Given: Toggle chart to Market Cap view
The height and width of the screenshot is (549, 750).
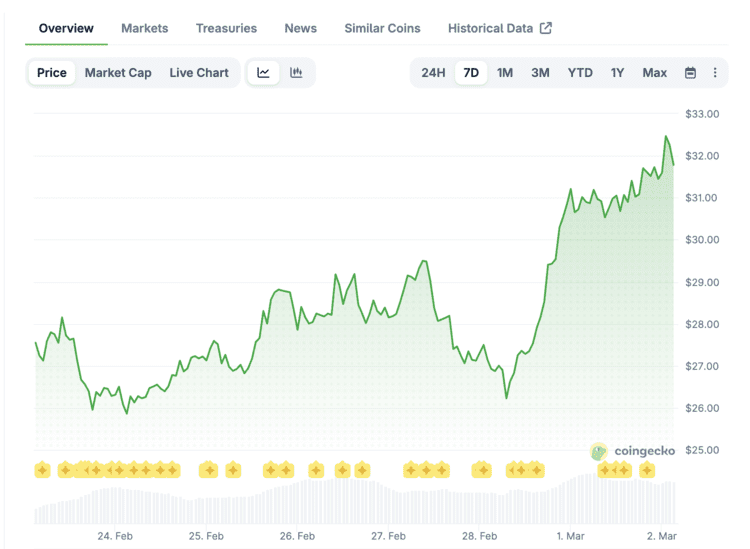Looking at the screenshot, I should (118, 72).
